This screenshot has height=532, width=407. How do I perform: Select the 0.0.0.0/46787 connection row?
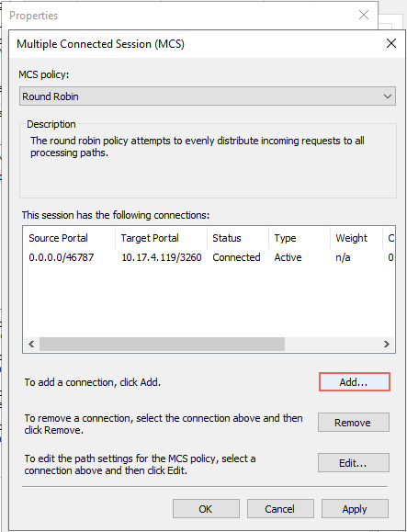point(209,257)
